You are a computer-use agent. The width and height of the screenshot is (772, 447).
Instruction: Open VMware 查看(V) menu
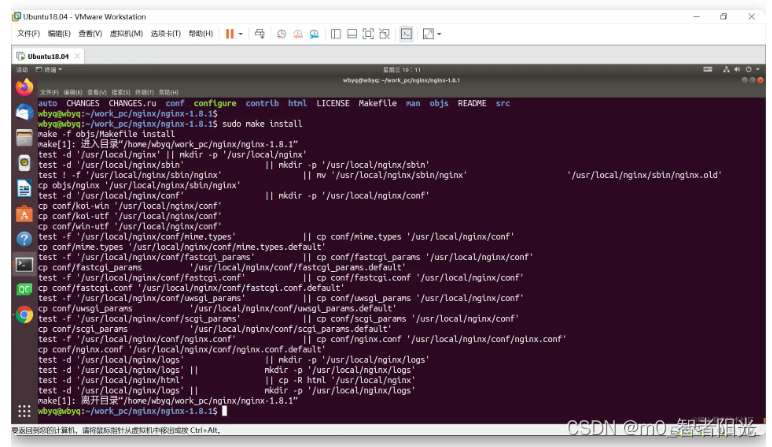[x=90, y=33]
